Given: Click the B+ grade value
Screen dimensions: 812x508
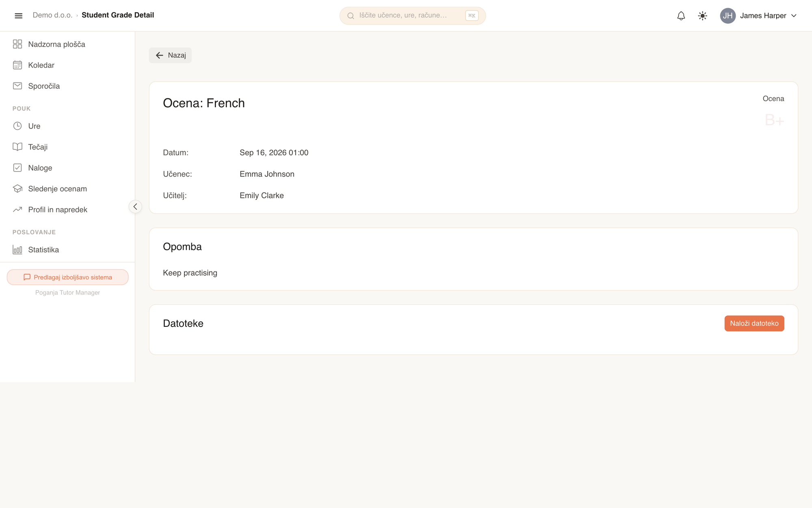Looking at the screenshot, I should point(774,120).
